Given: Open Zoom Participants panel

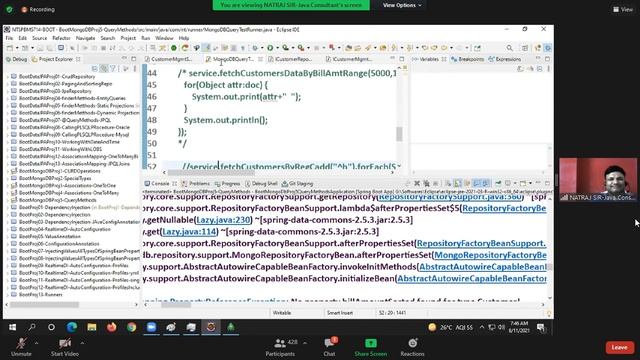Looking at the screenshot, I should coord(280,347).
